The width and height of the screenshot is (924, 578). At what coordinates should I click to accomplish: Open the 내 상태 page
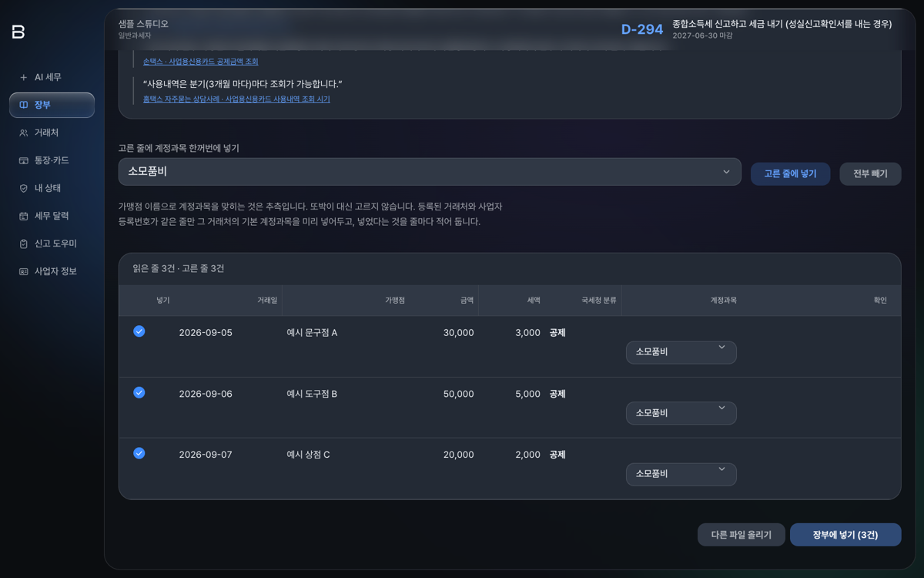tap(52, 188)
